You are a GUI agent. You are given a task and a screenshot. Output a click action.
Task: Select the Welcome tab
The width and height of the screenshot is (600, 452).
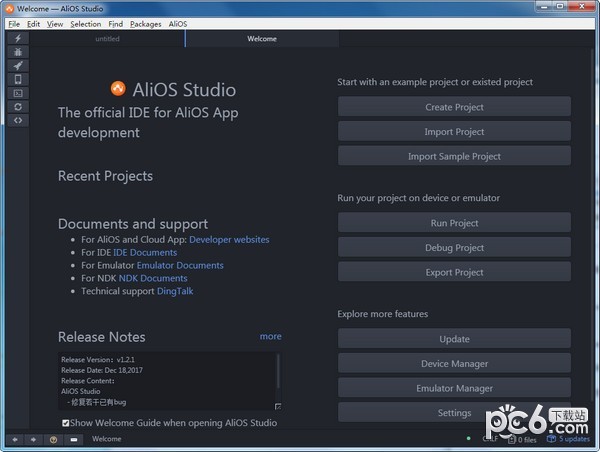[x=262, y=39]
